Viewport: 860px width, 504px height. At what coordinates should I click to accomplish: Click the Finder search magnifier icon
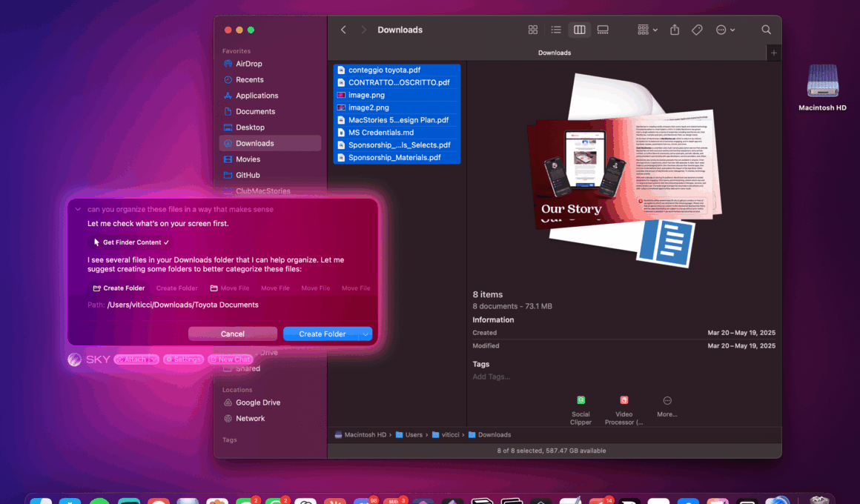coord(766,30)
